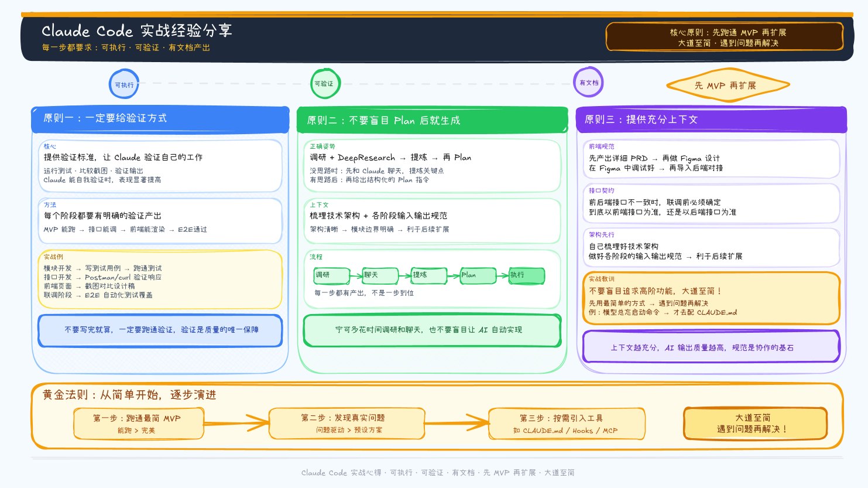Click the "原则一：一定要给验证方式" header
Image resolution: width=868 pixels, height=488 pixels.
click(x=160, y=119)
